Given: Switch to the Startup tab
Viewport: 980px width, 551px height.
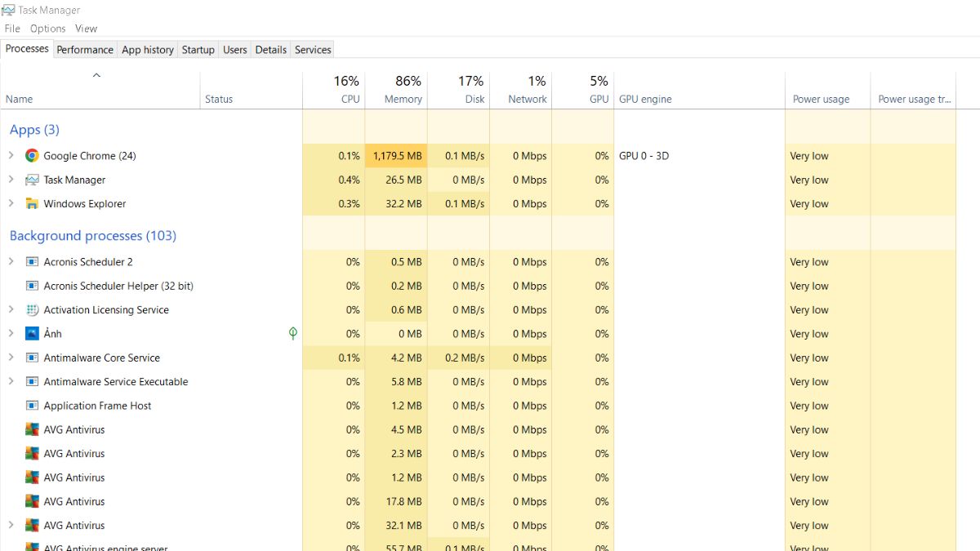Looking at the screenshot, I should point(198,49).
